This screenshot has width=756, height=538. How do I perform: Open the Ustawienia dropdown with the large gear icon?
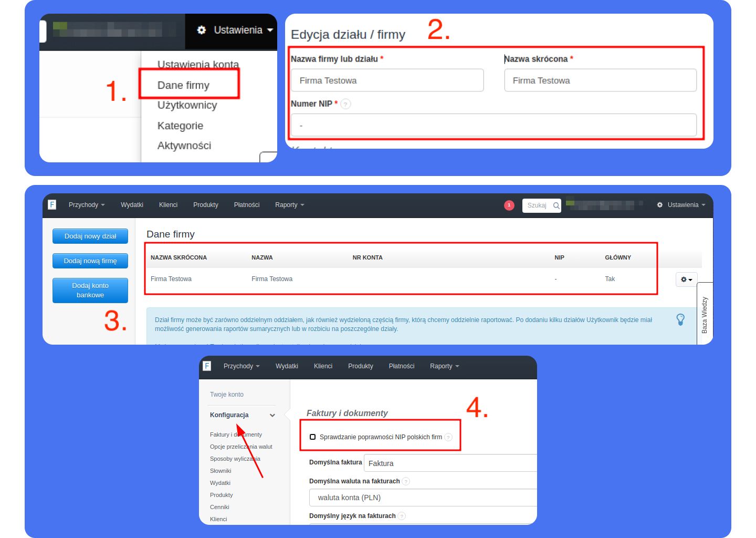235,30
